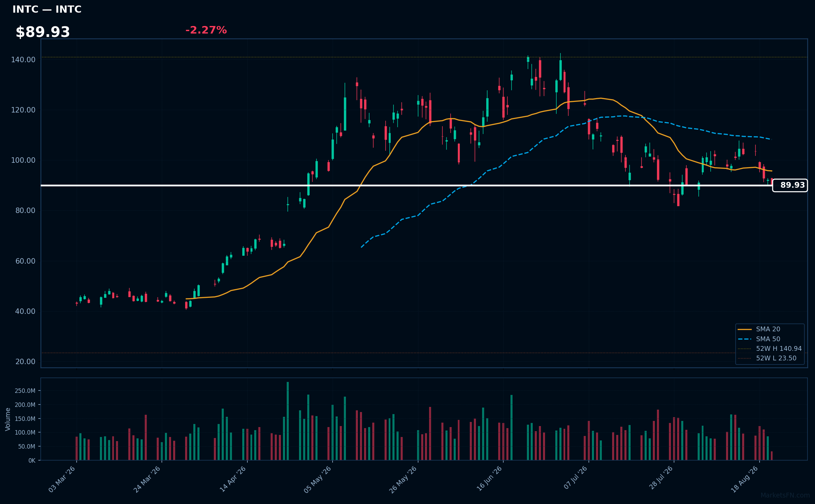
Task: Click the 100.00 y-axis label
Action: 23,160
